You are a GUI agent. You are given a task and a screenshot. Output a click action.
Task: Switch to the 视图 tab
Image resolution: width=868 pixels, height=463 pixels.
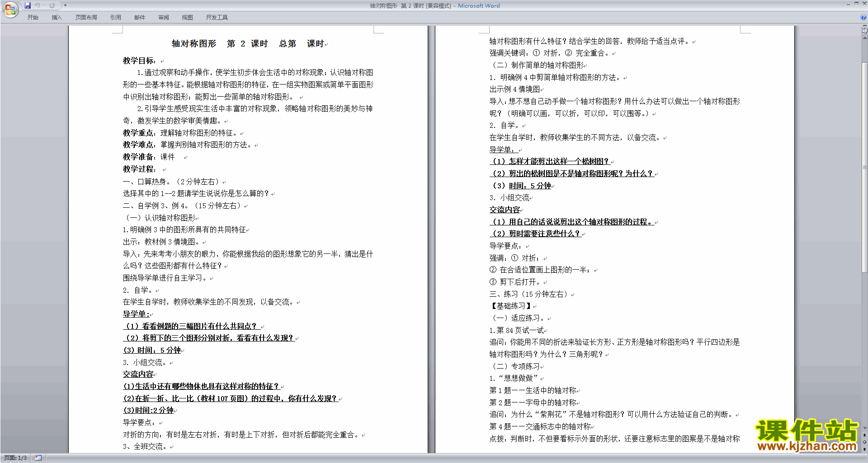point(188,18)
